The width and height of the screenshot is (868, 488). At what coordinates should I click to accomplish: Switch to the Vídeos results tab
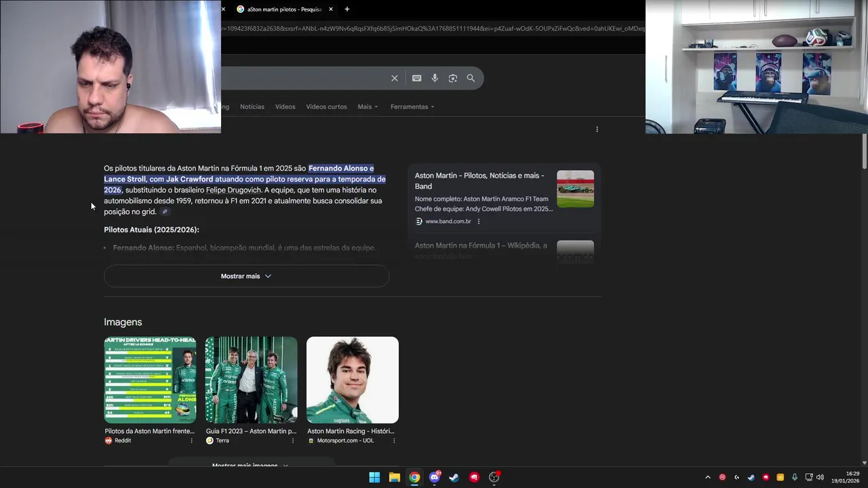pyautogui.click(x=285, y=106)
